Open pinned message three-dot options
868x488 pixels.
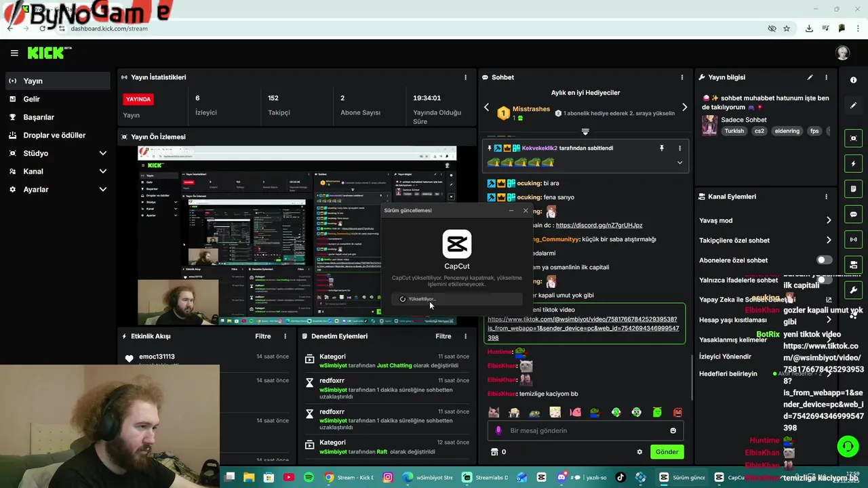(x=679, y=148)
